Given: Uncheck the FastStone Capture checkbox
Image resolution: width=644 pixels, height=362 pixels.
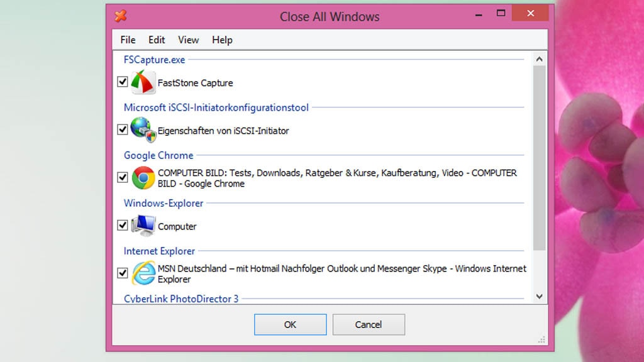Looking at the screenshot, I should (x=123, y=82).
